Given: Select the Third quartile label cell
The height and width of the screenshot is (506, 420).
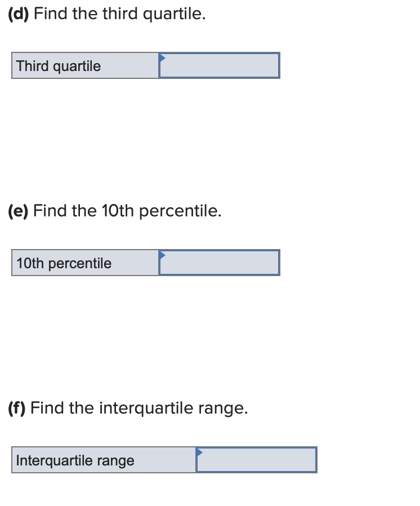Looking at the screenshot, I should 84,66.
